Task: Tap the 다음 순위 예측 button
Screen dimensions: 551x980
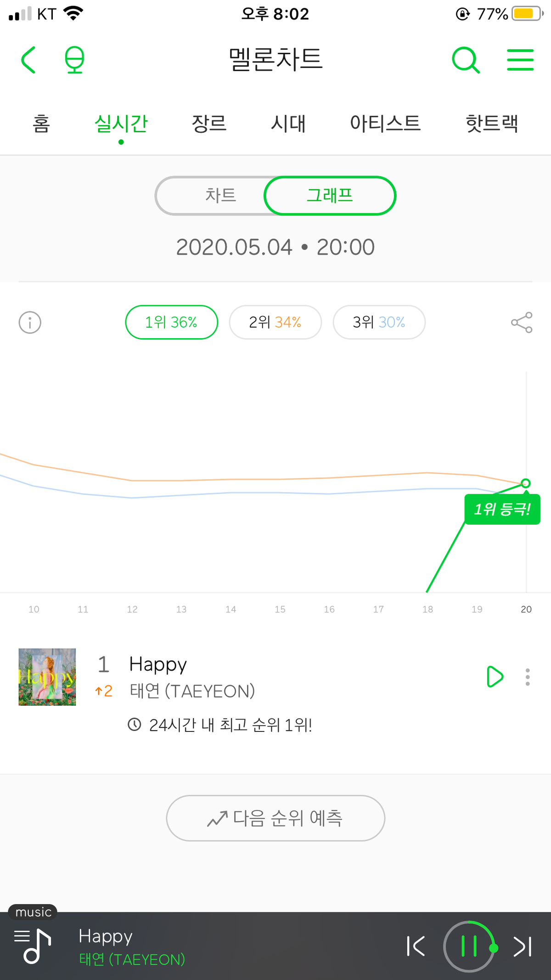Action: pyautogui.click(x=275, y=818)
